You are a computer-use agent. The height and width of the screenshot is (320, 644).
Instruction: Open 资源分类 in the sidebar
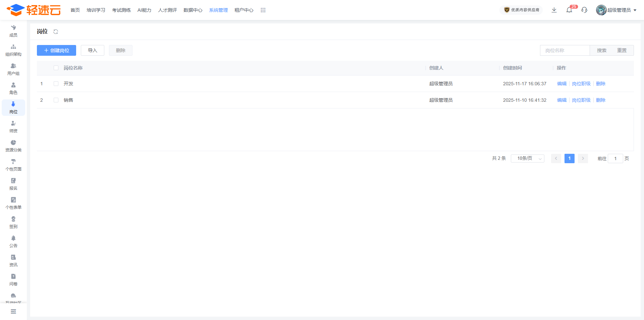coord(13,146)
